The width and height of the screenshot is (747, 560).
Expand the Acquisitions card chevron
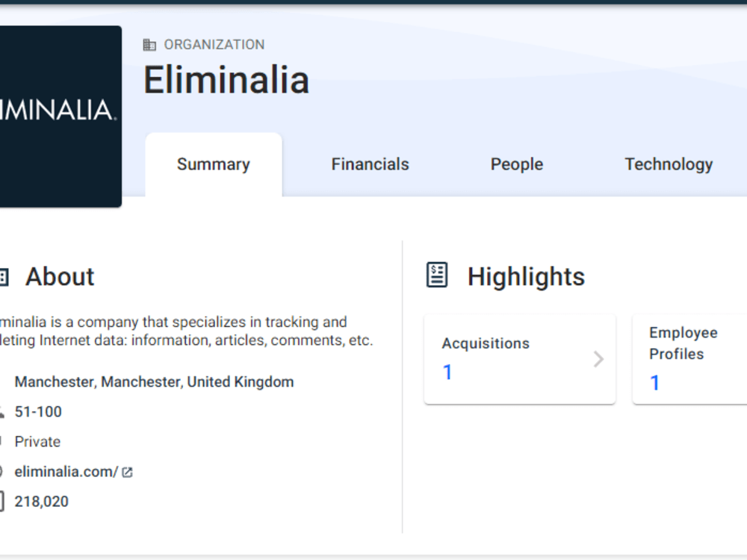point(598,359)
